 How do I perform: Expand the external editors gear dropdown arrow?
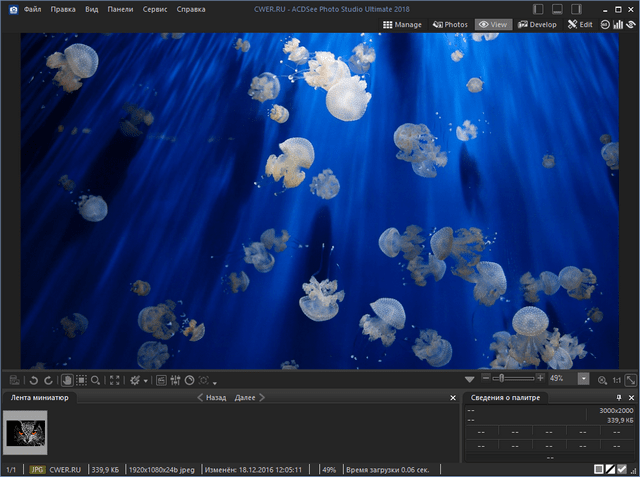pos(148,381)
